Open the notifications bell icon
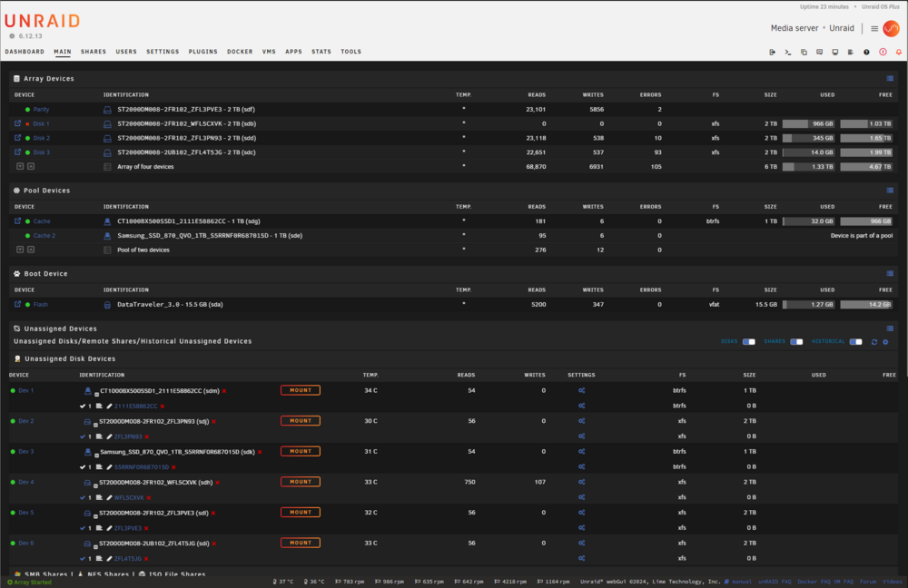This screenshot has height=588, width=908. [x=898, y=52]
